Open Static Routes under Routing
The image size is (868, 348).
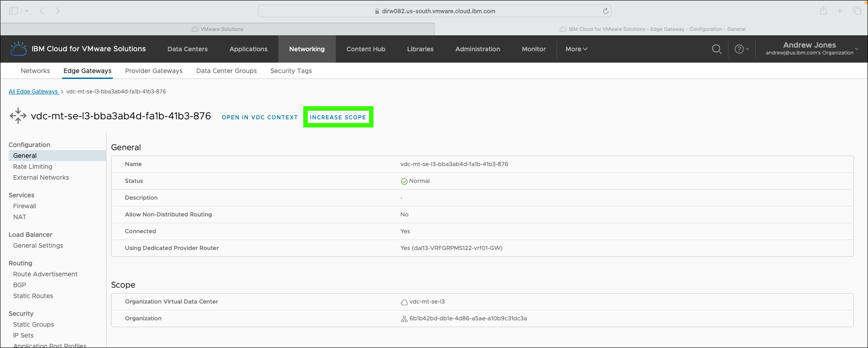(x=33, y=296)
